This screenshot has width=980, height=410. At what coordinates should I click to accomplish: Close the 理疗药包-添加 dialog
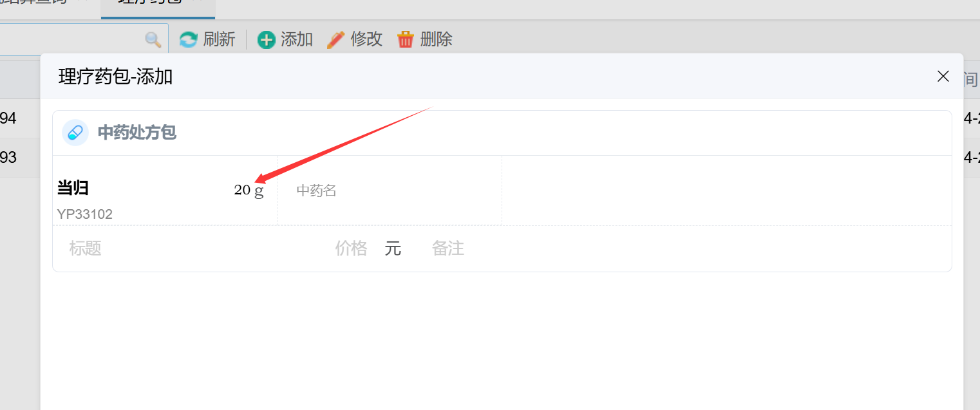click(x=943, y=76)
